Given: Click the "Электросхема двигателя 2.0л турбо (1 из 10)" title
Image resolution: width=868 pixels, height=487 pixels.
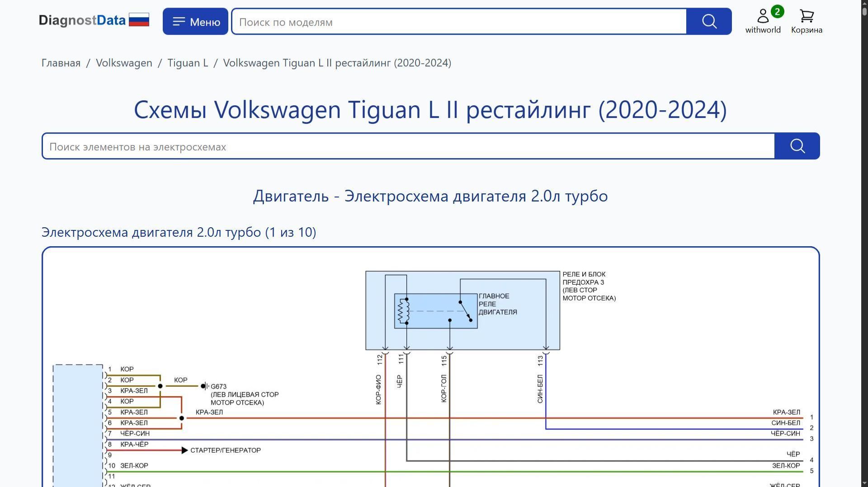Looking at the screenshot, I should [179, 232].
